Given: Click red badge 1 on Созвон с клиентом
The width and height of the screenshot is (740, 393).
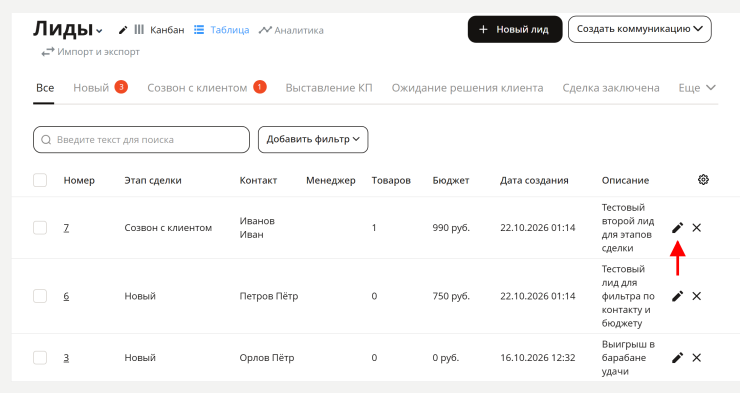Looking at the screenshot, I should pos(260,87).
